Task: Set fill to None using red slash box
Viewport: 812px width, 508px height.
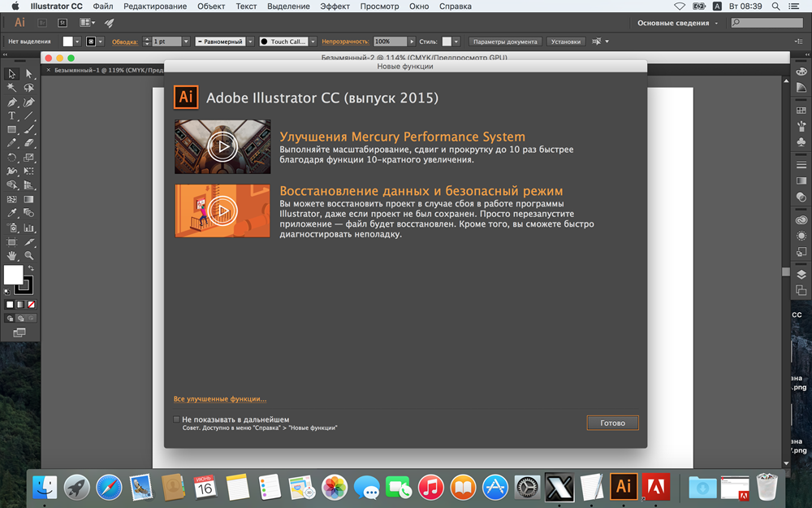Action: point(31,304)
